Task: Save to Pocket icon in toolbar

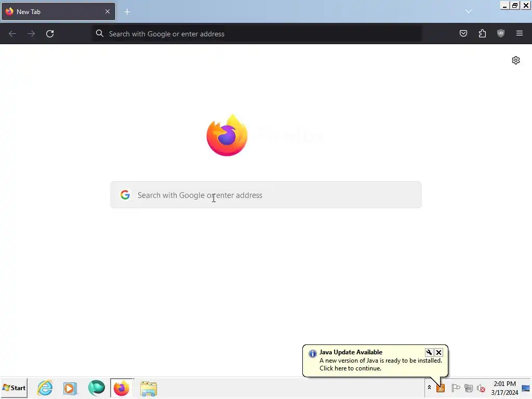Action: tap(463, 33)
